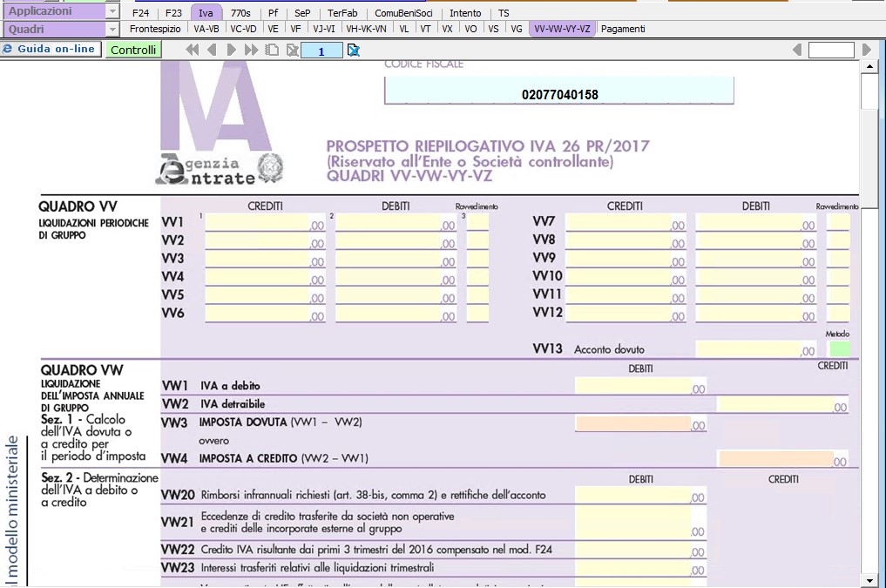
Task: Open the VC-VD quadro tab
Action: pos(244,29)
